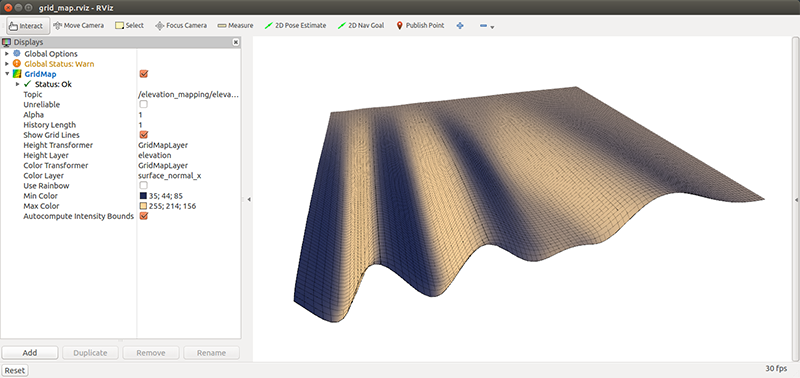800x378 pixels.
Task: Expand the Status: Ok entry
Action: click(x=17, y=84)
